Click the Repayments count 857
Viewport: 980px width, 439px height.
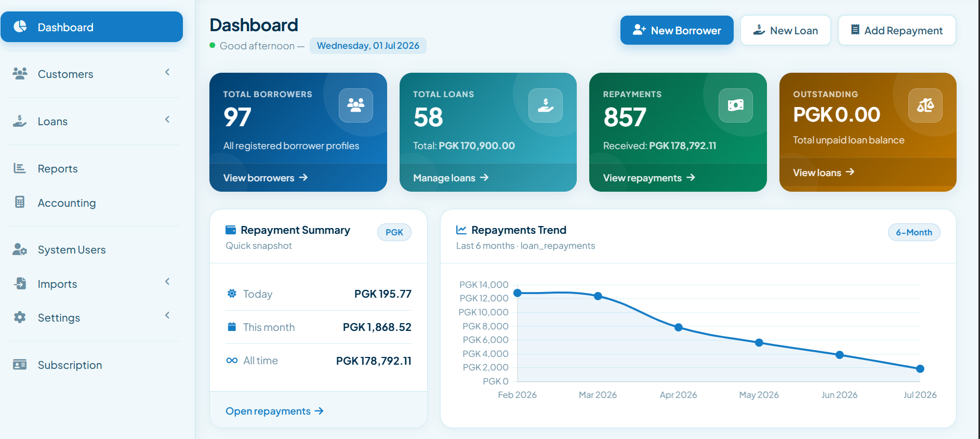point(625,117)
